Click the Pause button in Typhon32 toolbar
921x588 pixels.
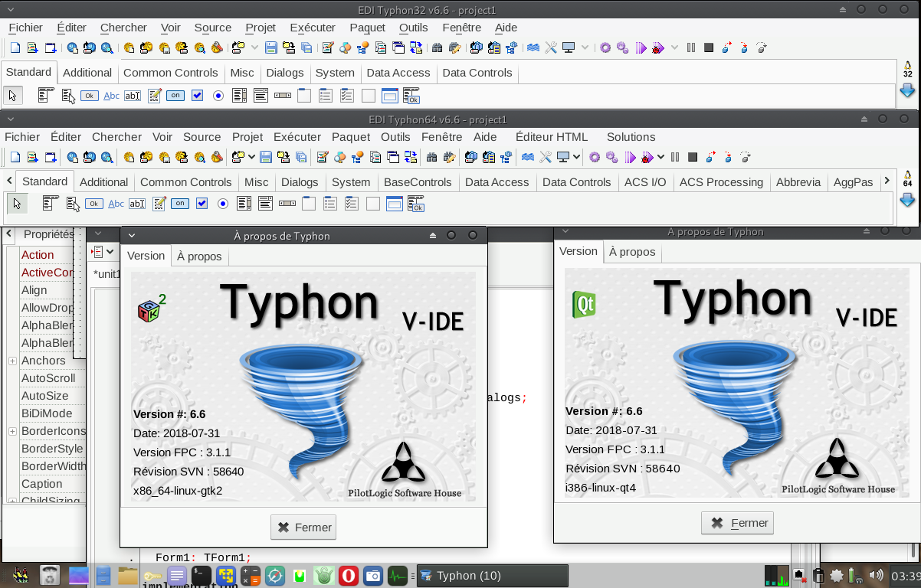click(x=691, y=47)
